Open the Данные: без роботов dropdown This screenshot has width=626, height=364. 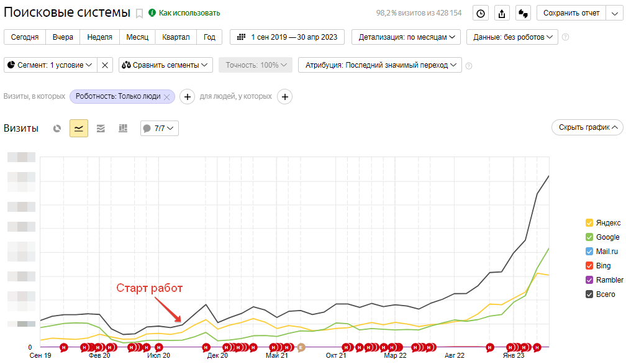(512, 37)
